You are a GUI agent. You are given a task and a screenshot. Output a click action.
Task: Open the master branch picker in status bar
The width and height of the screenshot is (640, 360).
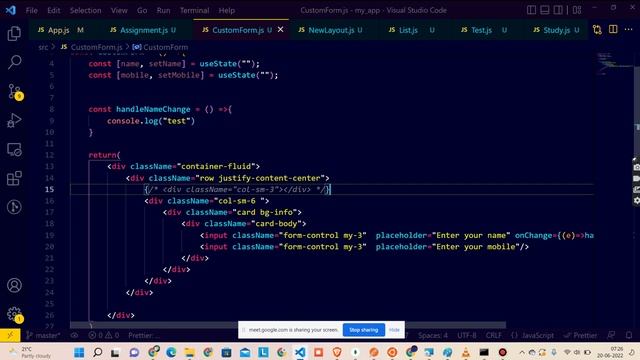43,336
